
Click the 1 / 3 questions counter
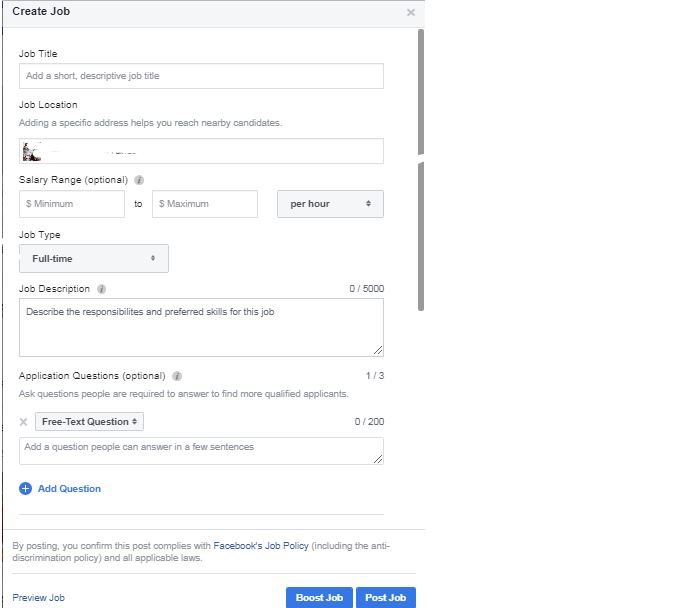pos(375,376)
